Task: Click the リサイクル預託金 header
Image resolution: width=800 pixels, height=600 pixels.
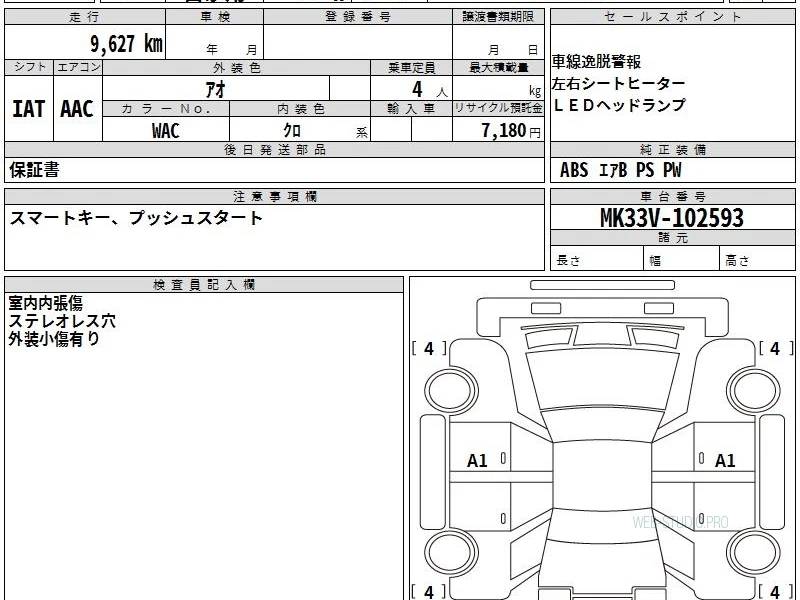Action: click(498, 109)
